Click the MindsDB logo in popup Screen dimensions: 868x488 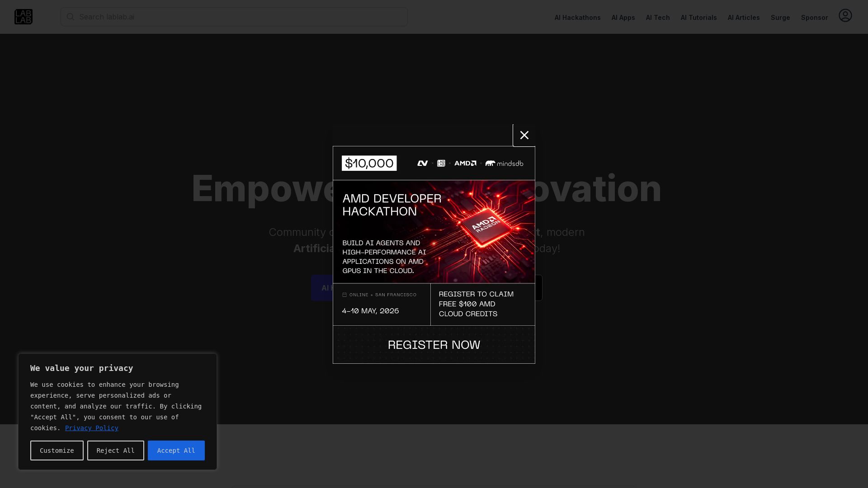pyautogui.click(x=505, y=163)
